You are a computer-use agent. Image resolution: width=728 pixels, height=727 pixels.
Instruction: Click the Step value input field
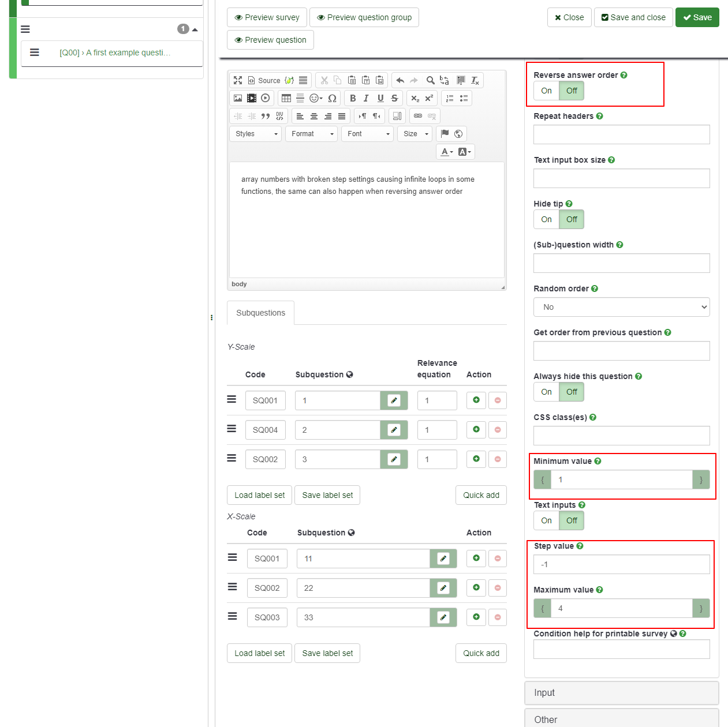point(621,564)
